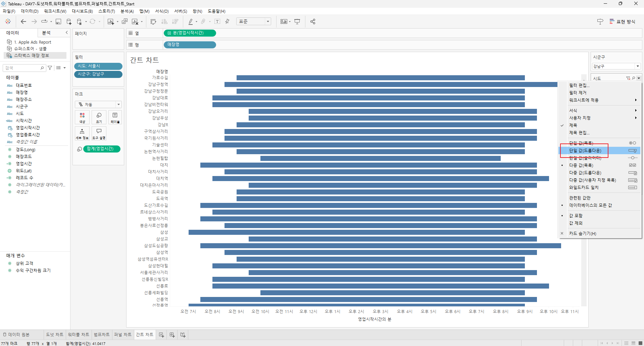Viewport: 644px width, 346px height.
Task: Sort descending using toolbar icon
Action: [x=175, y=21]
